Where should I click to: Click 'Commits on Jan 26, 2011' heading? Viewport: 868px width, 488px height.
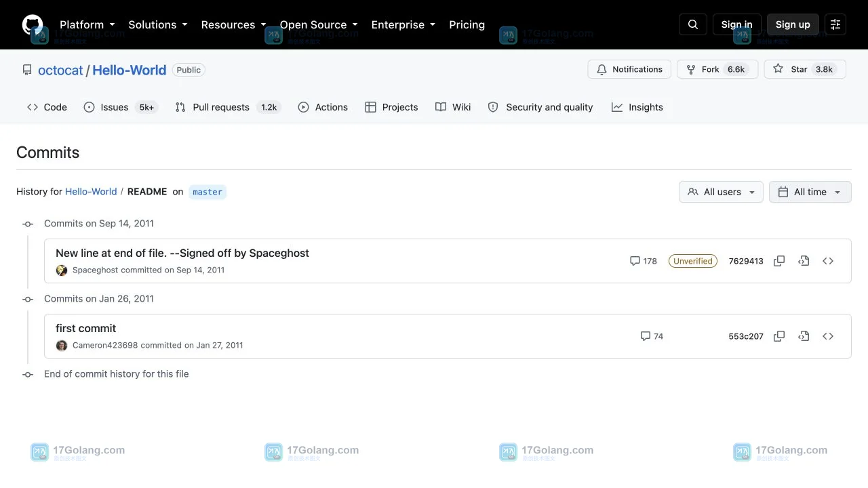99,298
